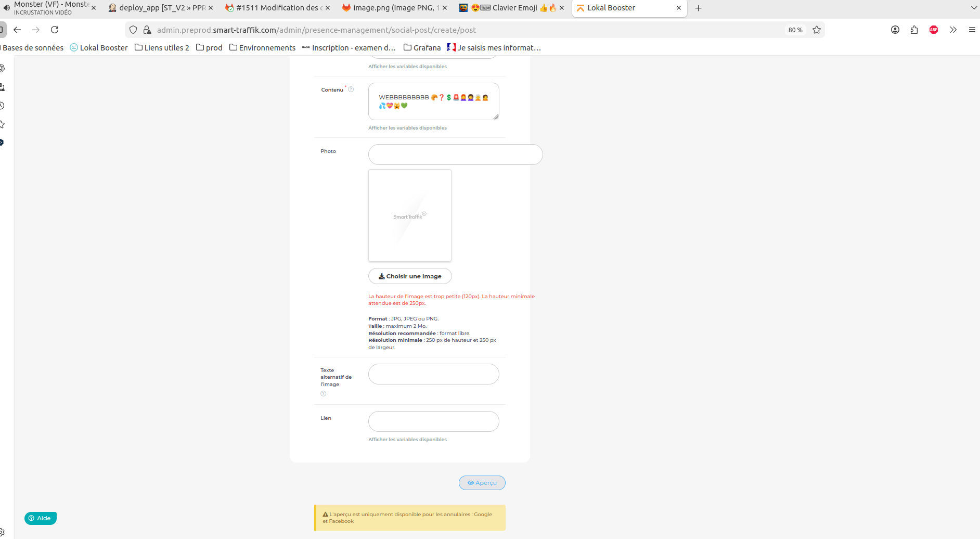
Task: Click the eye icon inside the Aperçu button
Action: pyautogui.click(x=470, y=483)
